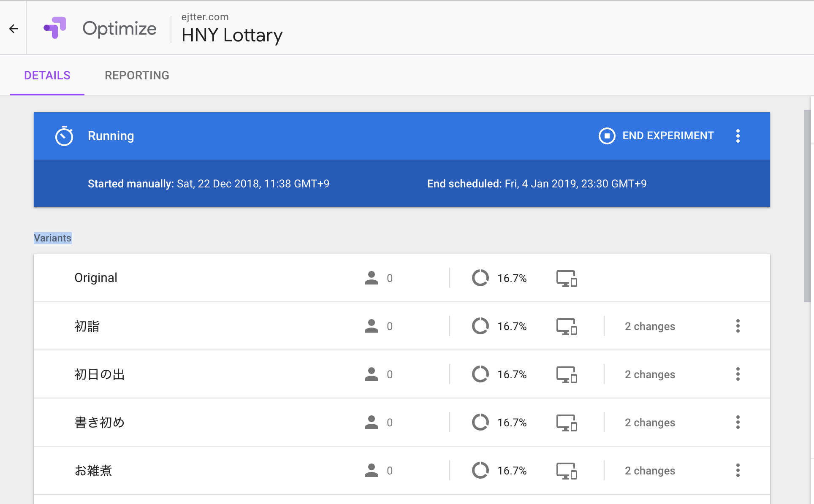Open the 2 changes link for 書き初め
Viewport: 814px width, 504px height.
[650, 423]
